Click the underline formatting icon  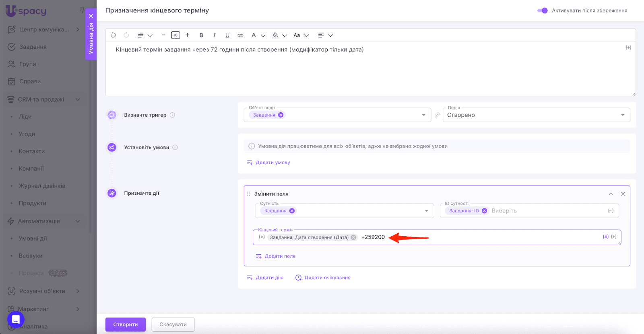[x=227, y=35]
